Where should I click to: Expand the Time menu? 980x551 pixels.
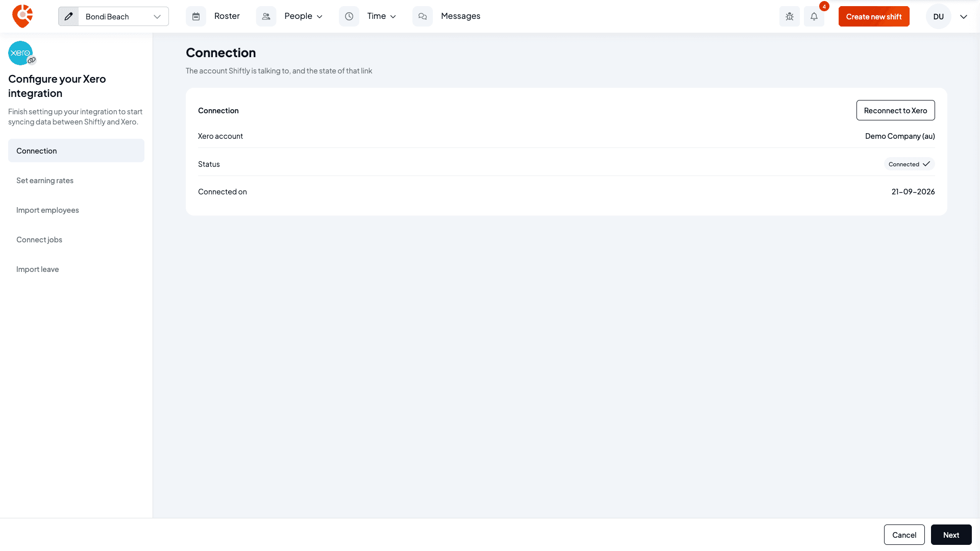[x=382, y=16]
